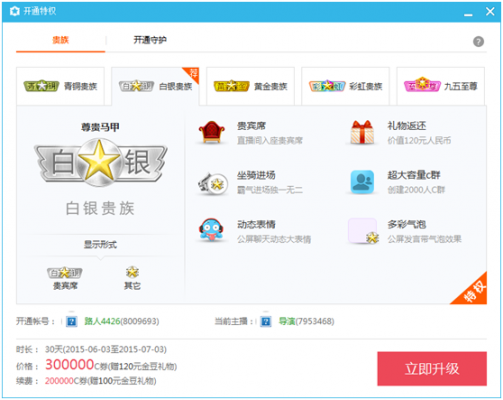Switch to the 贵族 tab
The height and width of the screenshot is (400, 503).
(60, 40)
